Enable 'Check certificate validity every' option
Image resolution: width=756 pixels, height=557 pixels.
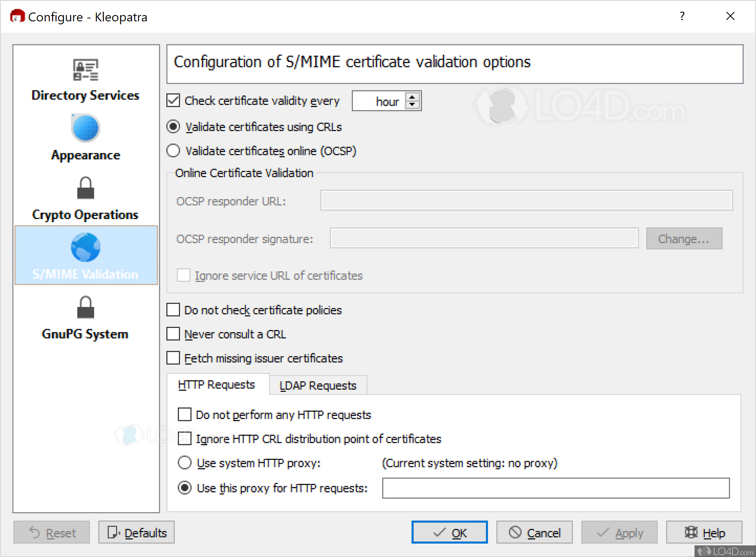click(x=173, y=100)
